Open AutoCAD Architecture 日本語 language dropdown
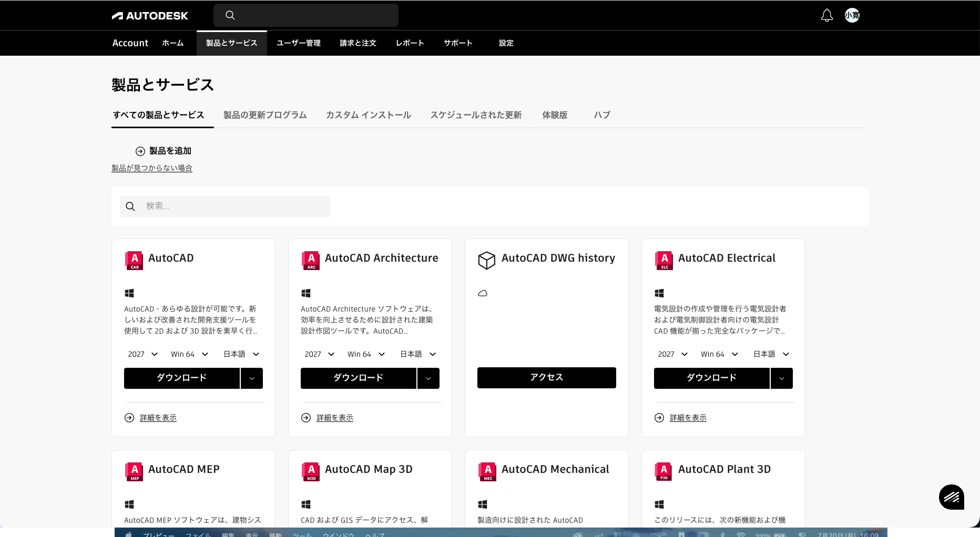Viewport: 980px width, 537px height. pos(418,354)
